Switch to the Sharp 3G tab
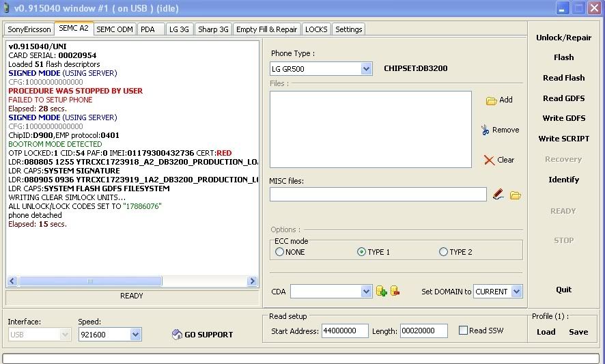Screen dimensions: 605x364 [213, 29]
